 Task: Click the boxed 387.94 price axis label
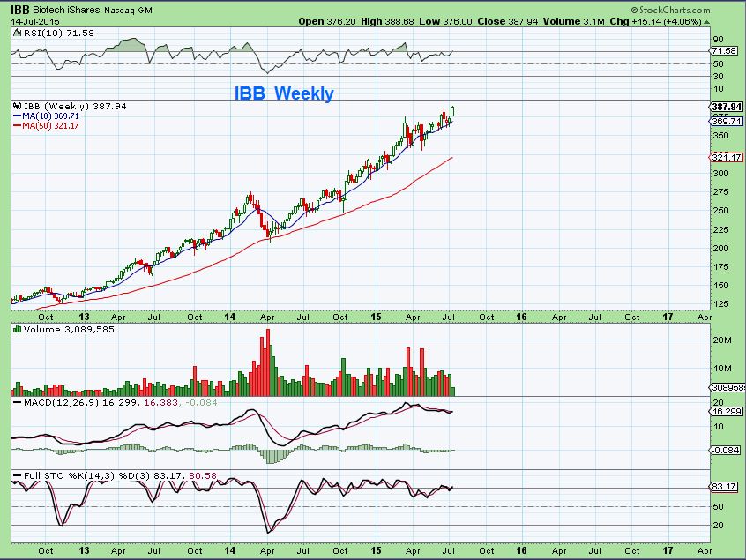click(727, 107)
